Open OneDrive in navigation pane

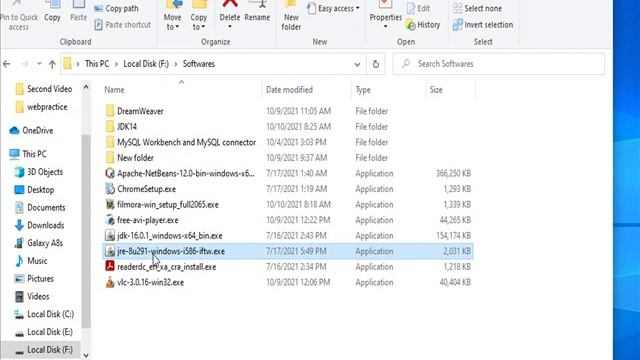[x=32, y=131]
